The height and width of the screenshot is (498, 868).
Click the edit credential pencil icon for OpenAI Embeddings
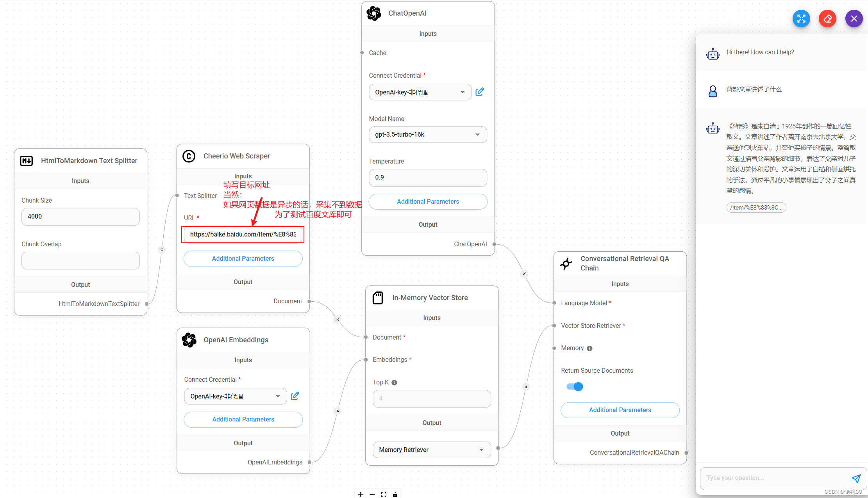pyautogui.click(x=295, y=395)
